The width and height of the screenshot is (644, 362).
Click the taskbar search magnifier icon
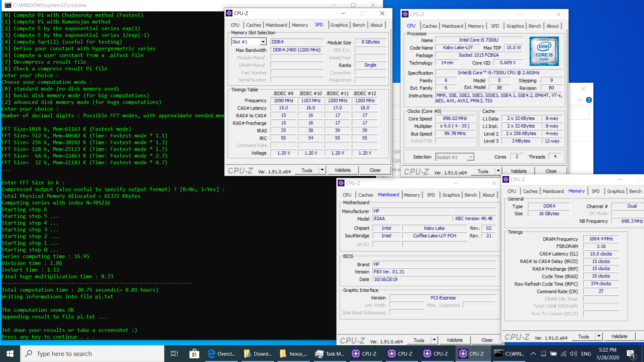pyautogui.click(x=29, y=354)
